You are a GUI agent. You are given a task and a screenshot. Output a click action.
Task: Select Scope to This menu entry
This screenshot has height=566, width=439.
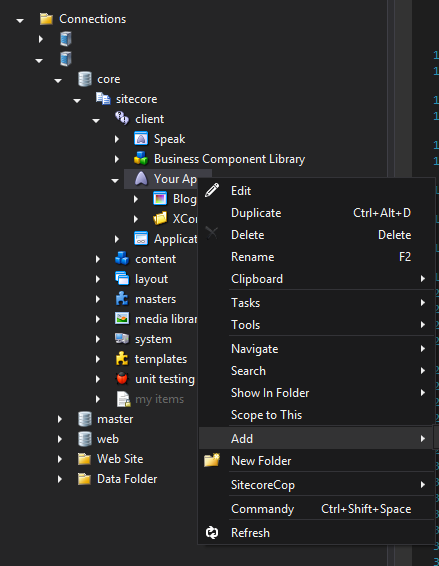[316, 415]
